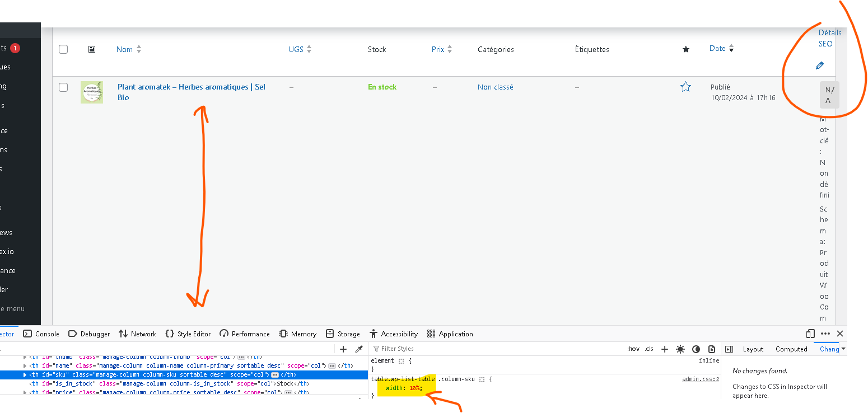Viewport: 868px width, 413px height.
Task: Click the Prix column sort arrows
Action: pos(450,49)
